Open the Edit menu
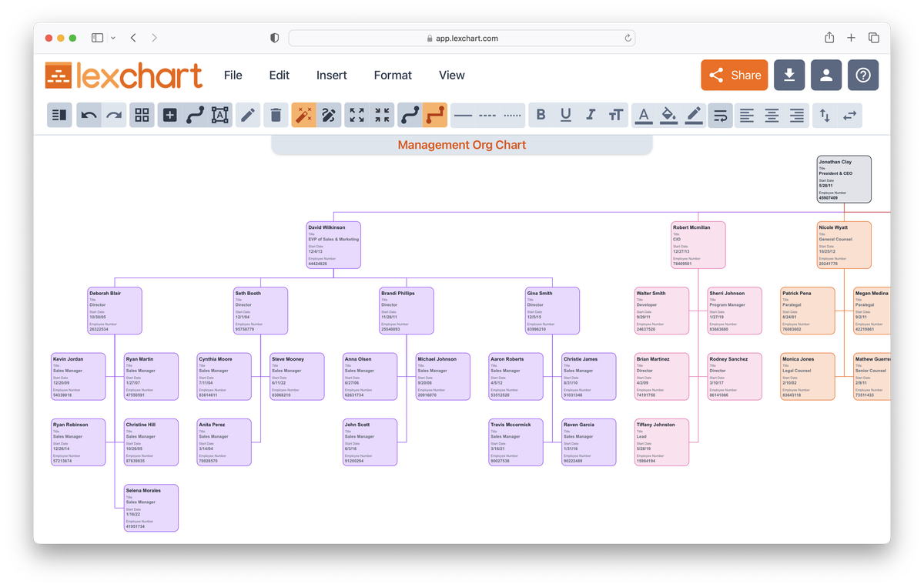Viewport: 924px width, 588px height. tap(280, 75)
